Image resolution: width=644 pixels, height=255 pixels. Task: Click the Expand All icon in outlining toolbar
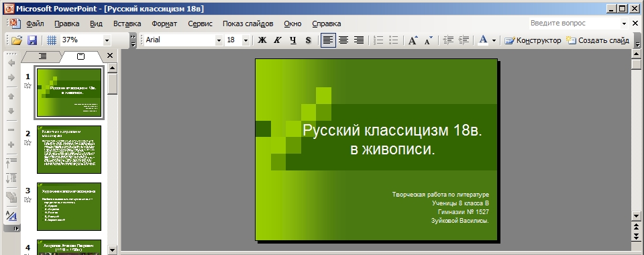tap(11, 178)
